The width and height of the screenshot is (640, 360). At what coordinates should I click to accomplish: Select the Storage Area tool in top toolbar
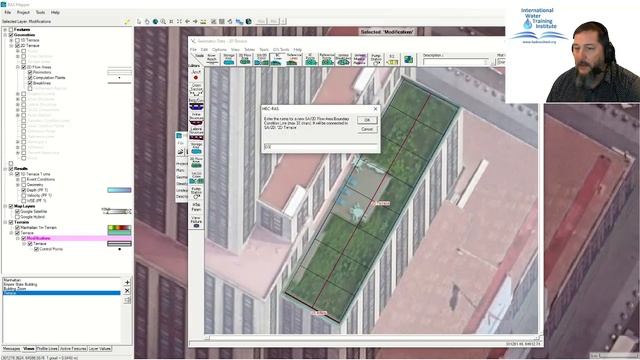pos(229,59)
